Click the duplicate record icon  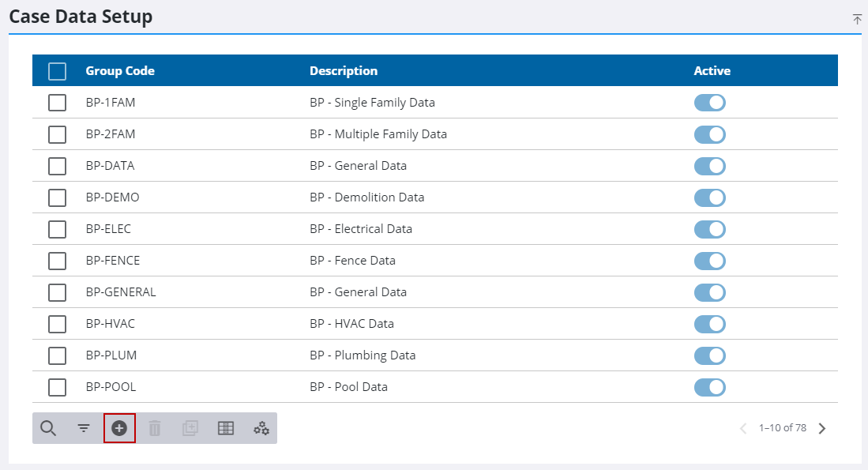pos(190,428)
